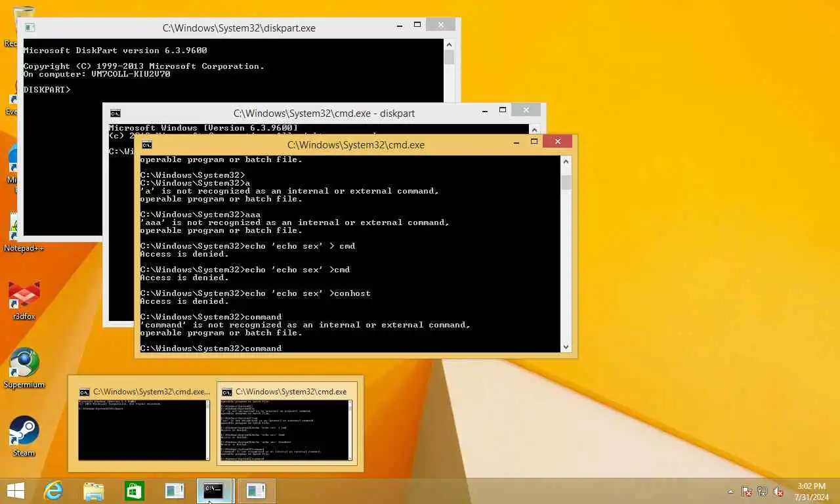Open the network status tray icon

tap(763, 491)
